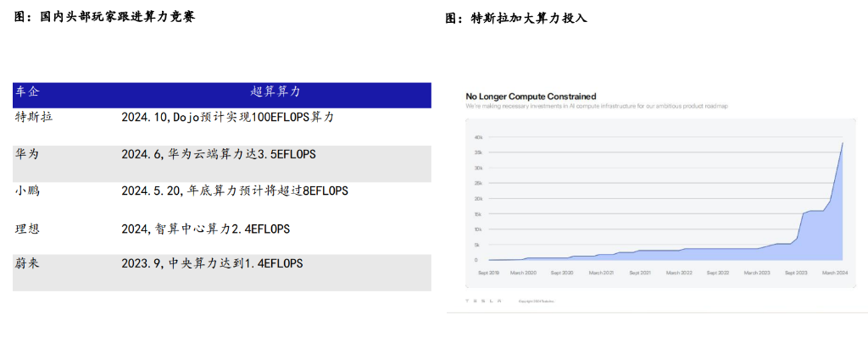The image size is (868, 348).
Task: Click the chart subtitle about AI compute investments
Action: (x=596, y=106)
